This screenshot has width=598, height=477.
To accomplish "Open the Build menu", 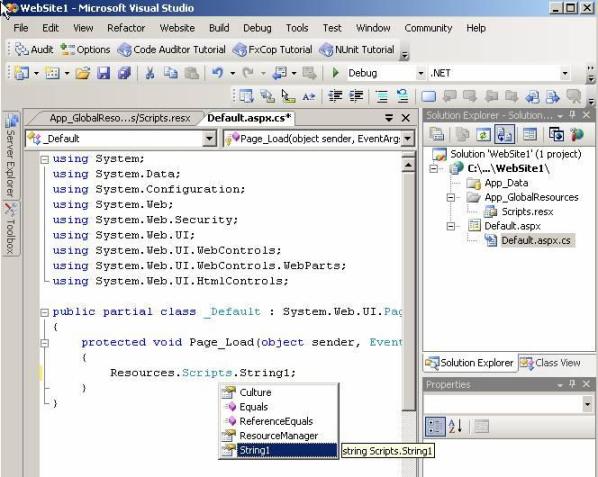I will 219,28.
